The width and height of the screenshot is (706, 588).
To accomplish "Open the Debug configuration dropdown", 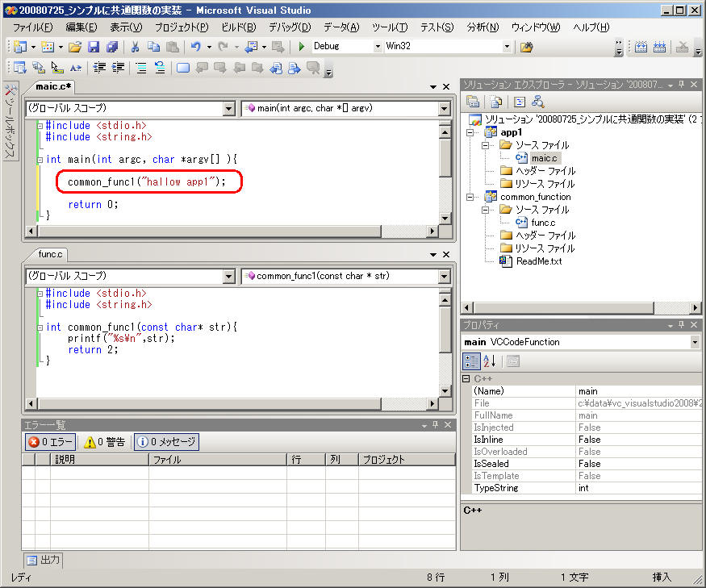I will (x=377, y=47).
